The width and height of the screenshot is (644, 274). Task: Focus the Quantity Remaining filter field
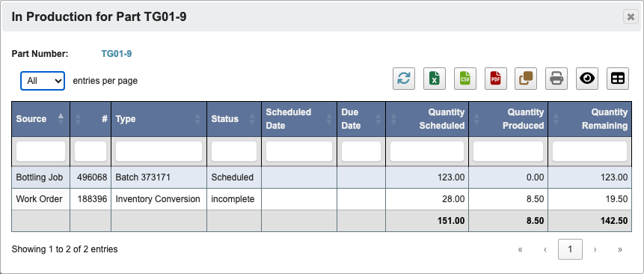click(590, 151)
